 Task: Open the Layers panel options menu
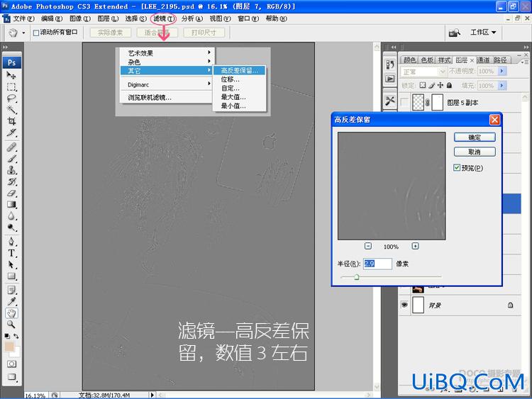click(524, 62)
